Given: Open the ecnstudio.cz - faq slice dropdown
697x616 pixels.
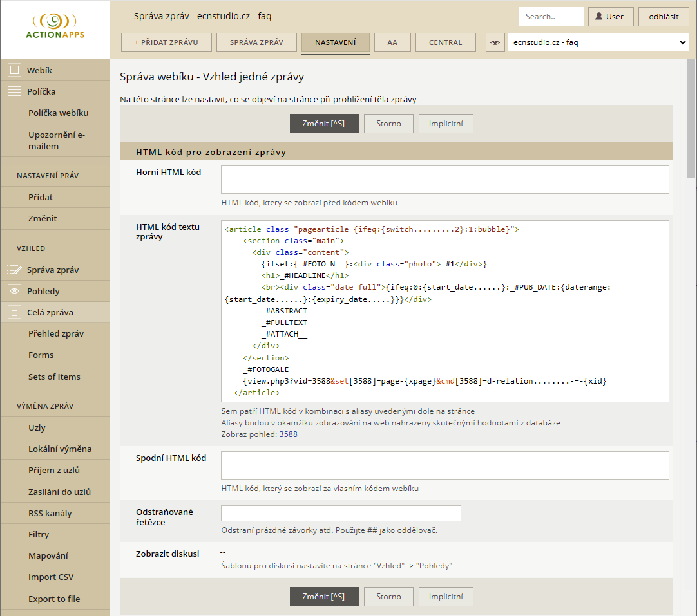Looking at the screenshot, I should tap(598, 43).
